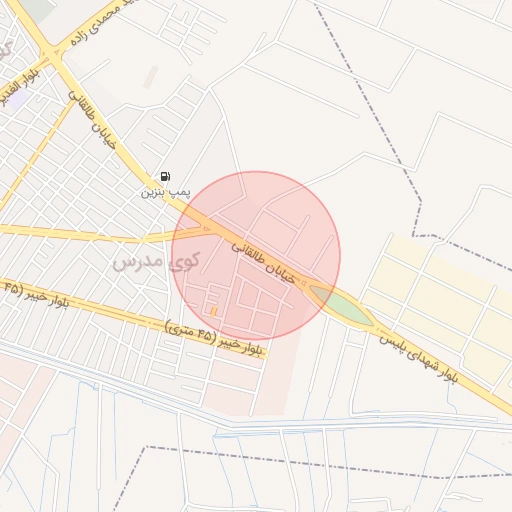This screenshot has height=512, width=512.
Task: Select the پمپ بنزین label text
Action: click(166, 192)
